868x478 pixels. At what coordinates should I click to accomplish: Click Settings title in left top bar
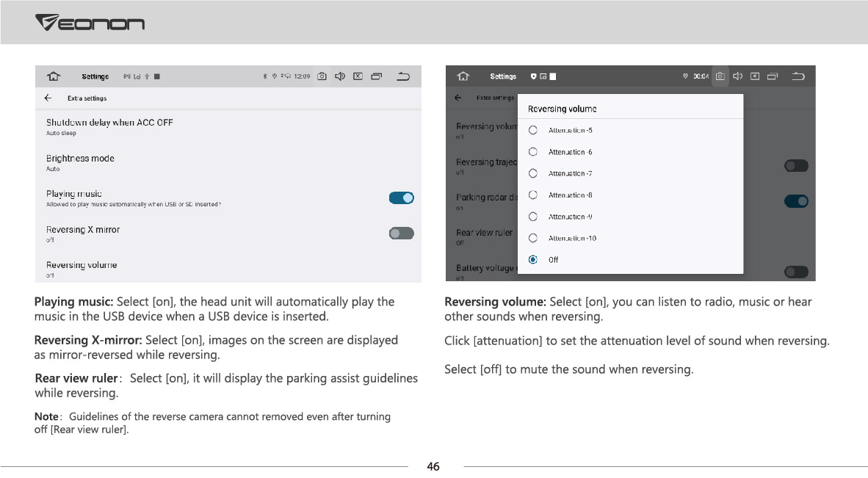[x=95, y=76]
